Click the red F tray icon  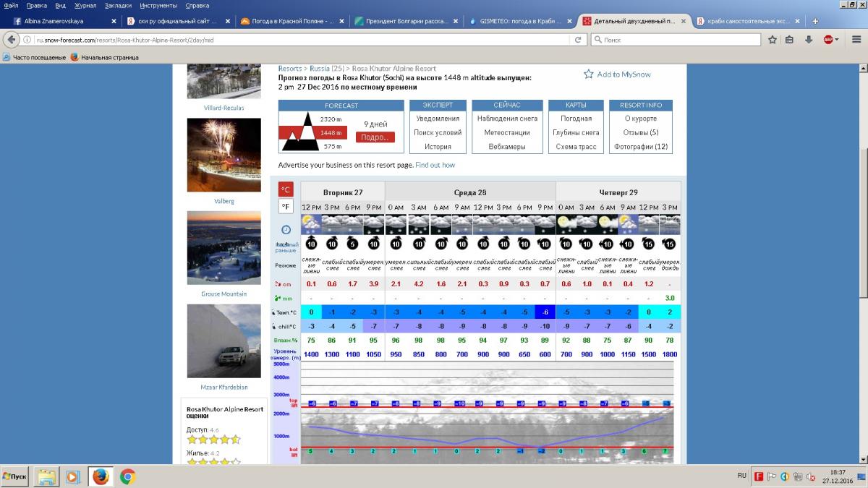[x=759, y=476]
